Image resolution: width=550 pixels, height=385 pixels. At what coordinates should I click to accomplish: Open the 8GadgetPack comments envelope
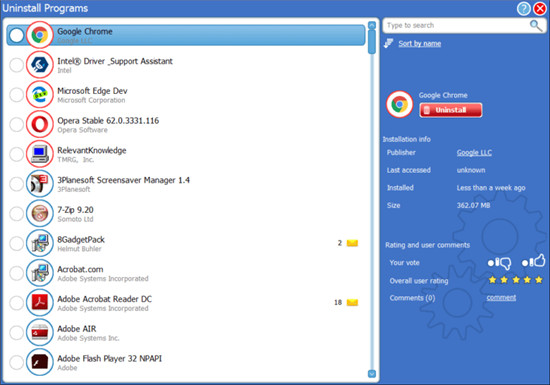[x=352, y=243]
